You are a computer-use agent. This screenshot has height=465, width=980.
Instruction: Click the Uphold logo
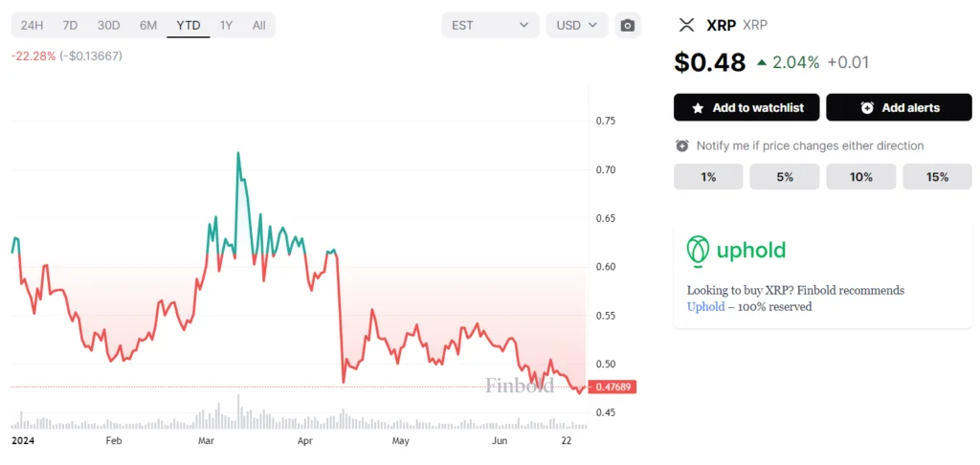pos(736,251)
